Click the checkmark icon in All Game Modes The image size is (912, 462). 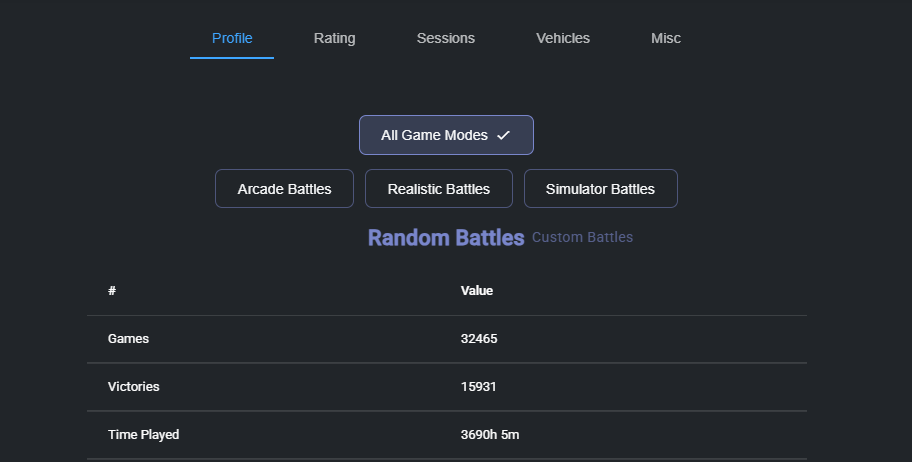[x=504, y=135]
